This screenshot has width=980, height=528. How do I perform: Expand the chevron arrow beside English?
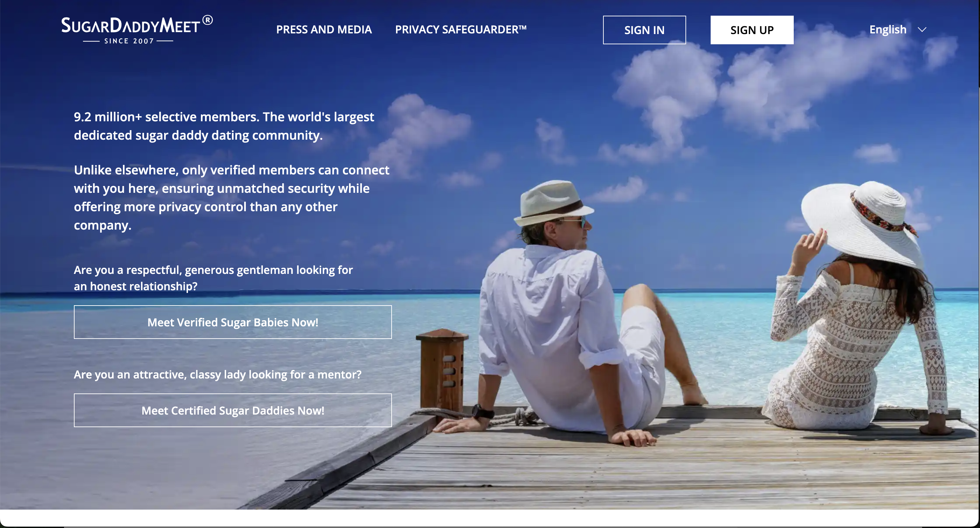pyautogui.click(x=921, y=29)
